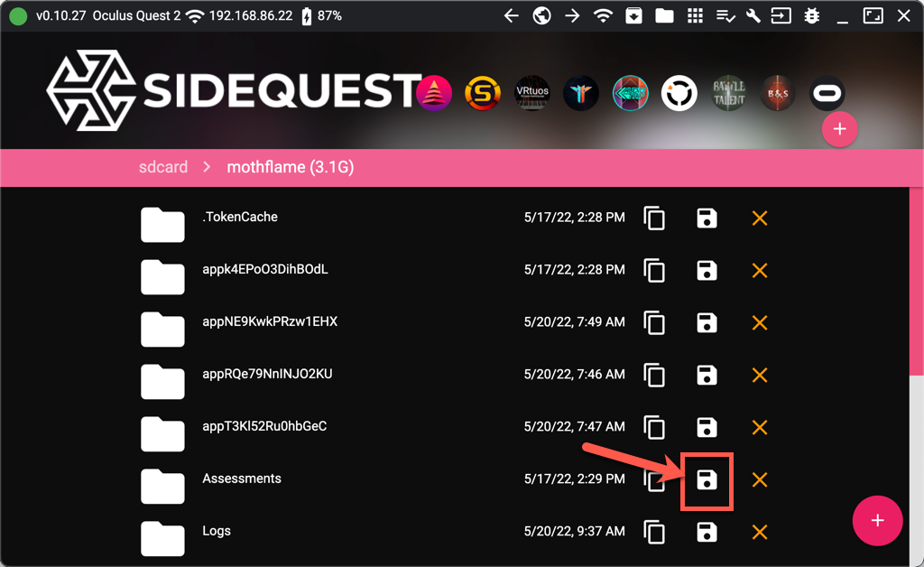The image size is (924, 567).
Task: Save the Assessments folder to computer
Action: (707, 479)
